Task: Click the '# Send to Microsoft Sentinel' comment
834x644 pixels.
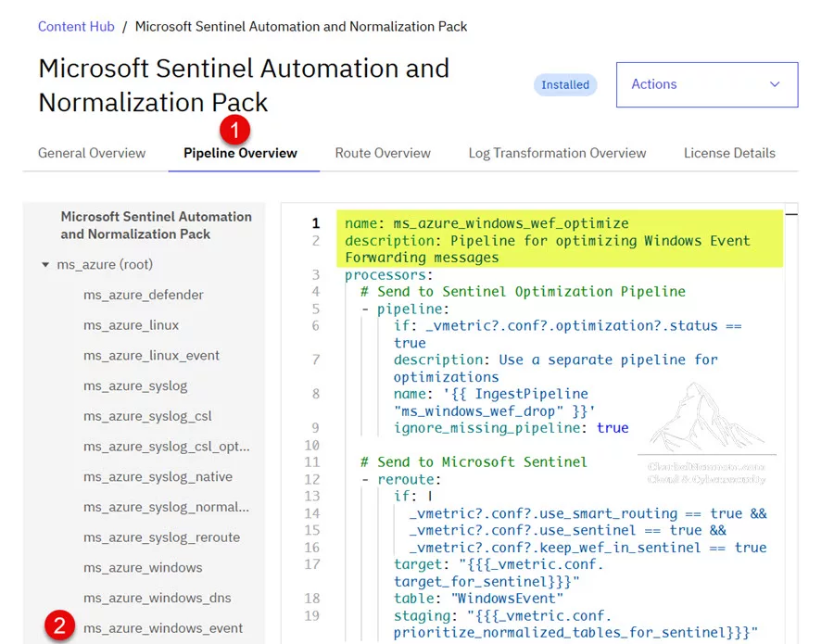Action: click(x=474, y=462)
